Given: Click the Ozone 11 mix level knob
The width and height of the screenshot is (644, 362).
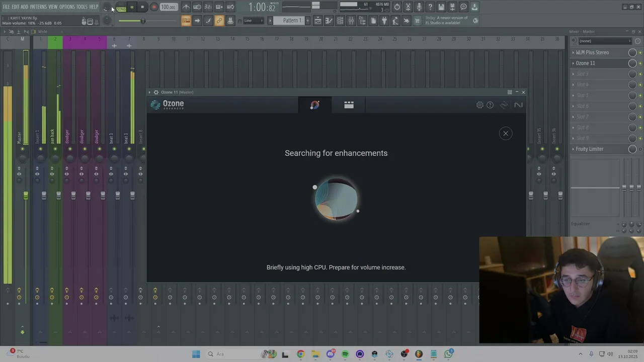Looking at the screenshot, I should click(x=632, y=63).
